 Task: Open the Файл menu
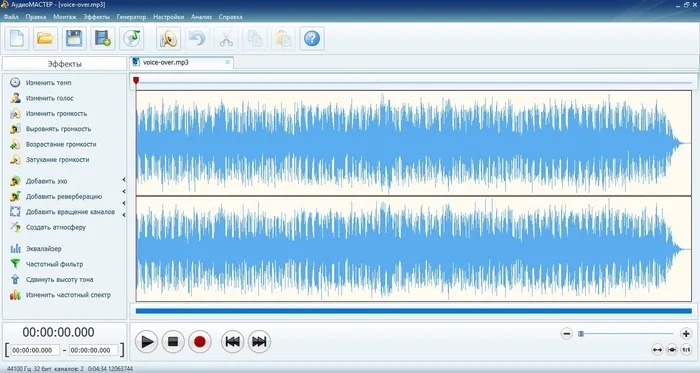(x=11, y=17)
